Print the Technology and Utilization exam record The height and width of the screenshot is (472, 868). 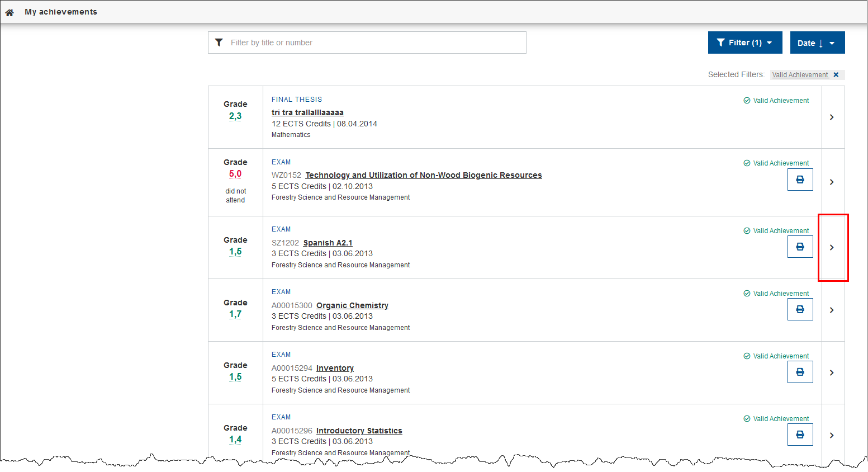[800, 180]
